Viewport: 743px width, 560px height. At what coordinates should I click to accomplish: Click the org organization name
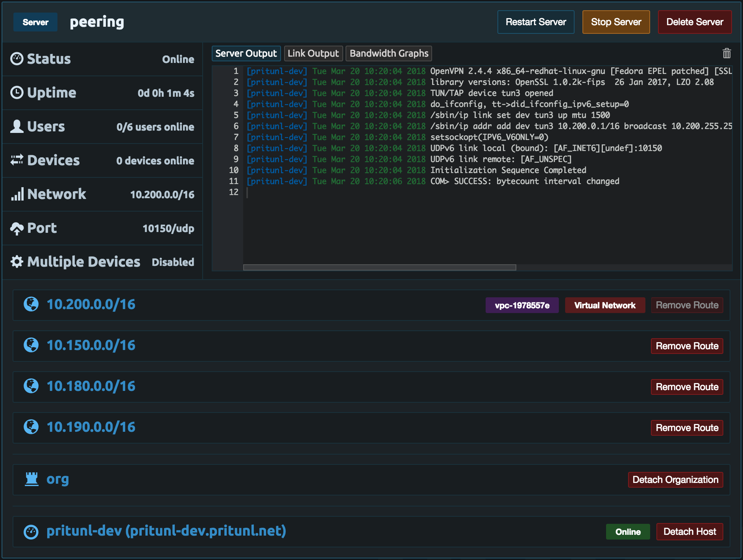tap(57, 479)
